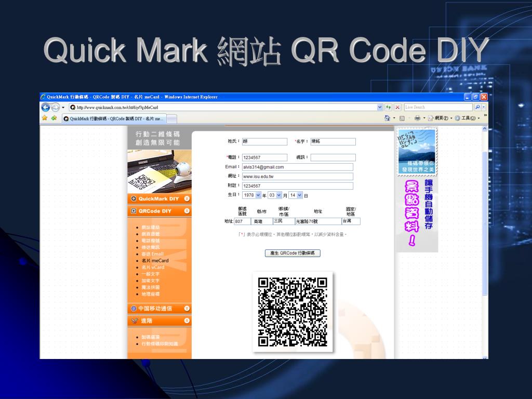The height and width of the screenshot is (399, 532).
Task: Expand the QuickMark DIY sidebar section
Action: point(187,199)
